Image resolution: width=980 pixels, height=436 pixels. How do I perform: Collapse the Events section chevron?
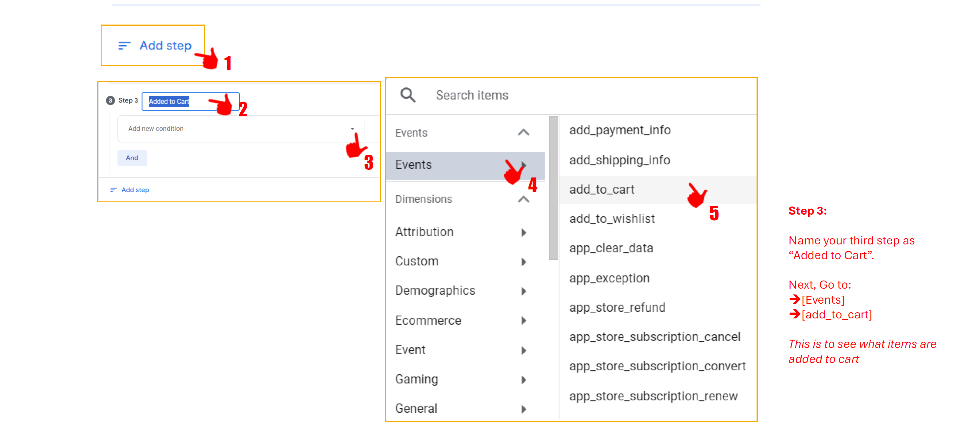pyautogui.click(x=524, y=132)
